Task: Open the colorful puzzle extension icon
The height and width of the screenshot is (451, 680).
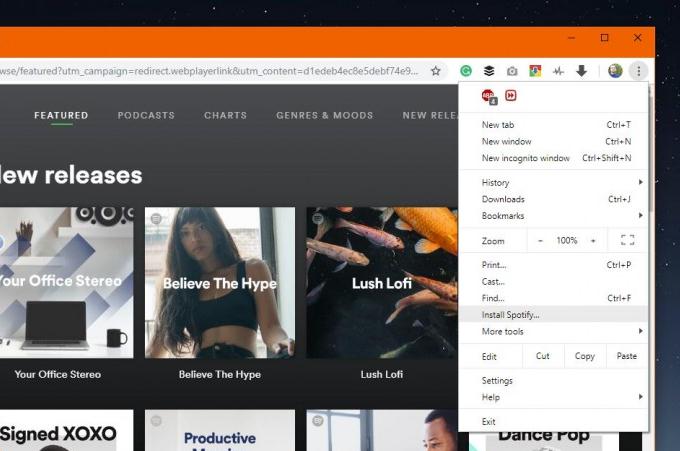Action: click(535, 71)
